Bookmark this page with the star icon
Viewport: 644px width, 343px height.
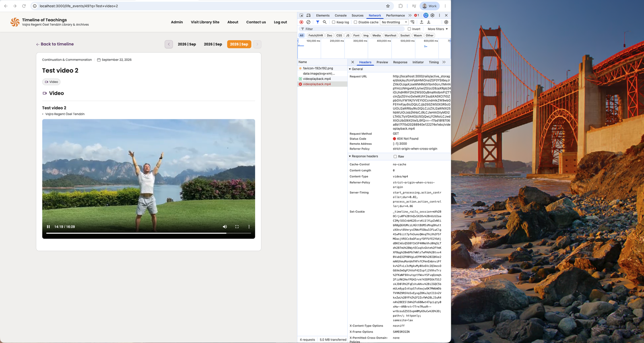(388, 6)
